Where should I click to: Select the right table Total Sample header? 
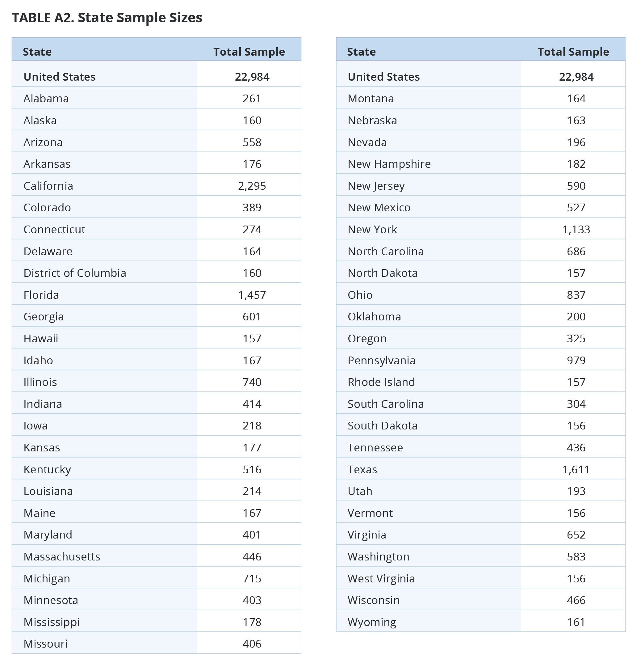[x=573, y=52]
